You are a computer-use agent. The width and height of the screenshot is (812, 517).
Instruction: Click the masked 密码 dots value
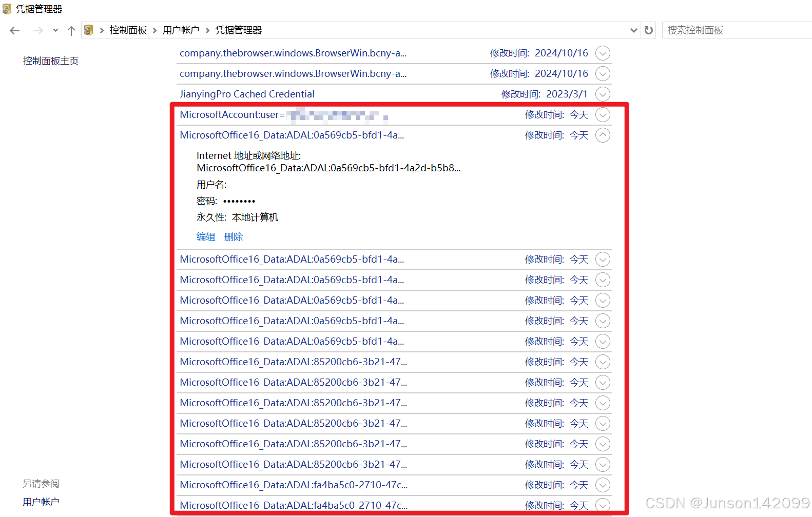(239, 201)
